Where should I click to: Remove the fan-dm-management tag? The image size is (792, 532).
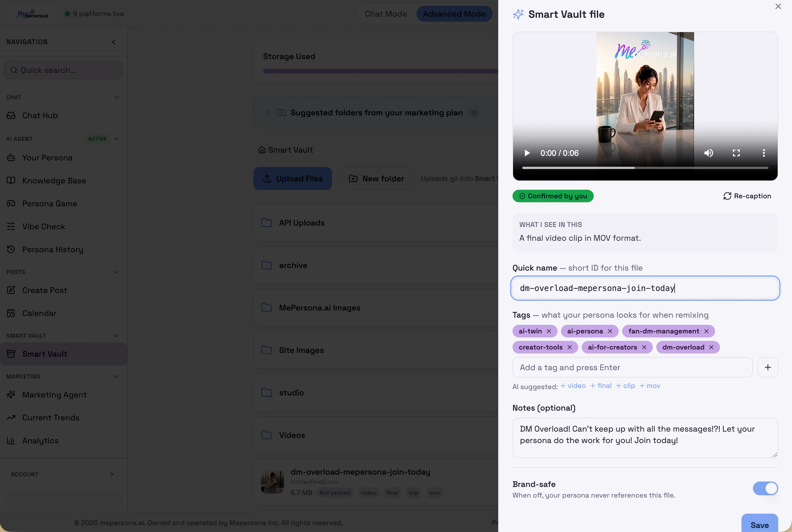pyautogui.click(x=706, y=331)
